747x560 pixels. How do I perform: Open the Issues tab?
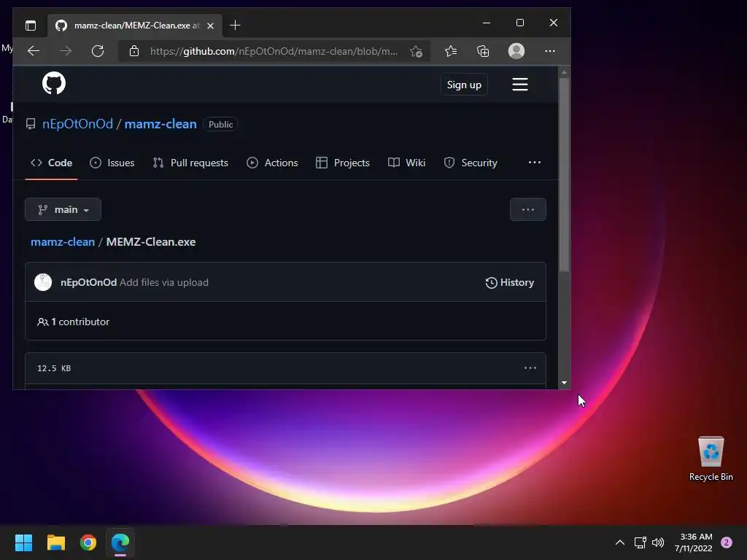tap(112, 163)
